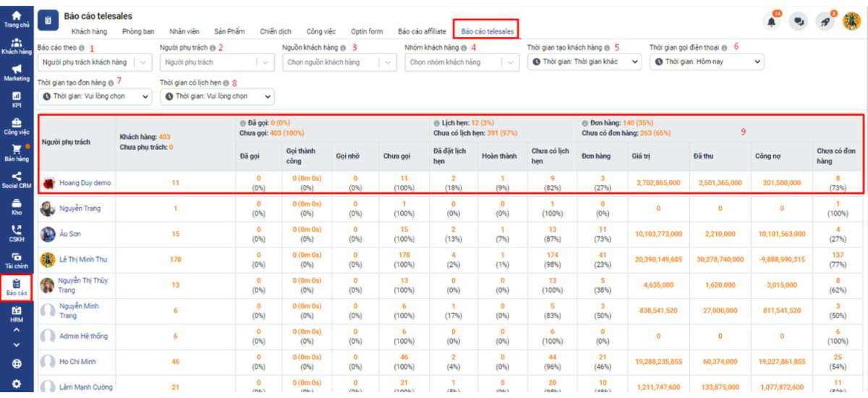Expand the Thời gian gọi điện thoại dropdown
868x398 pixels.
(x=706, y=62)
